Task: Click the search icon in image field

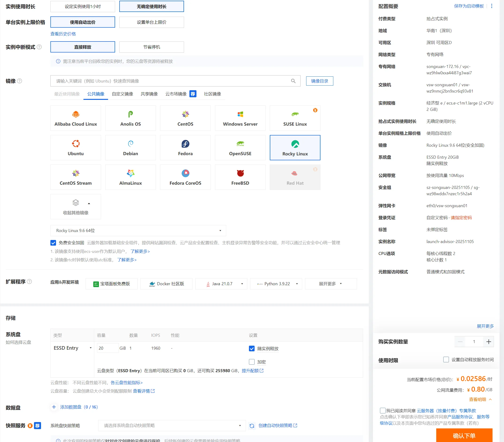Action: [293, 81]
